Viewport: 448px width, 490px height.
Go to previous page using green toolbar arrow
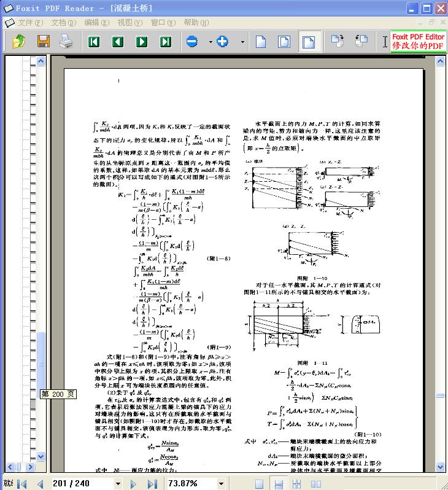[x=118, y=42]
